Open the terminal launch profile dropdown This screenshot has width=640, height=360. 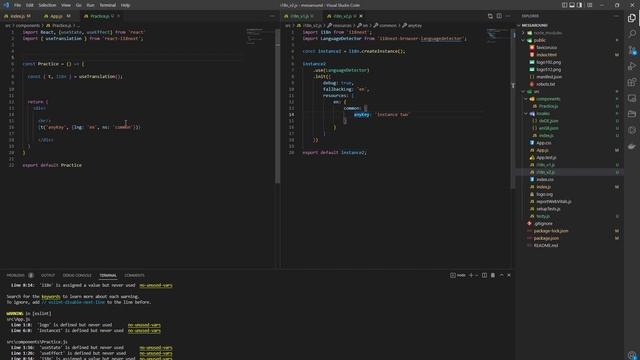(x=476, y=276)
